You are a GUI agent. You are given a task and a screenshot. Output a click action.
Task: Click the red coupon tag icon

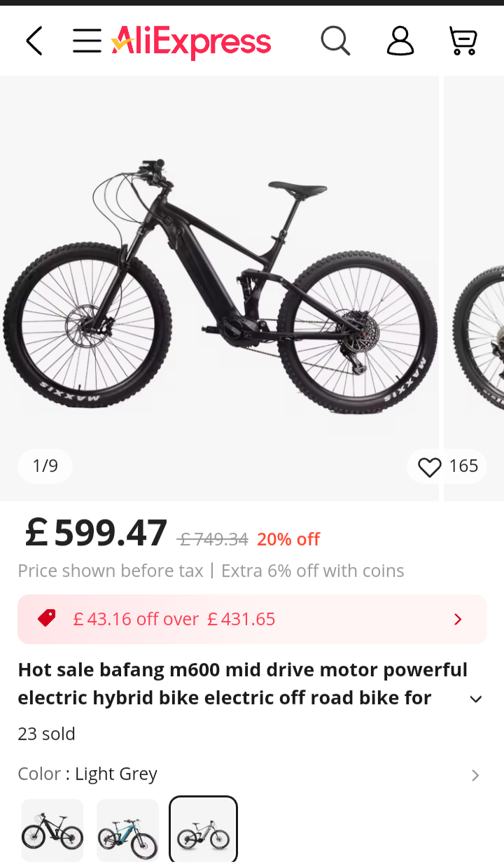pos(47,618)
